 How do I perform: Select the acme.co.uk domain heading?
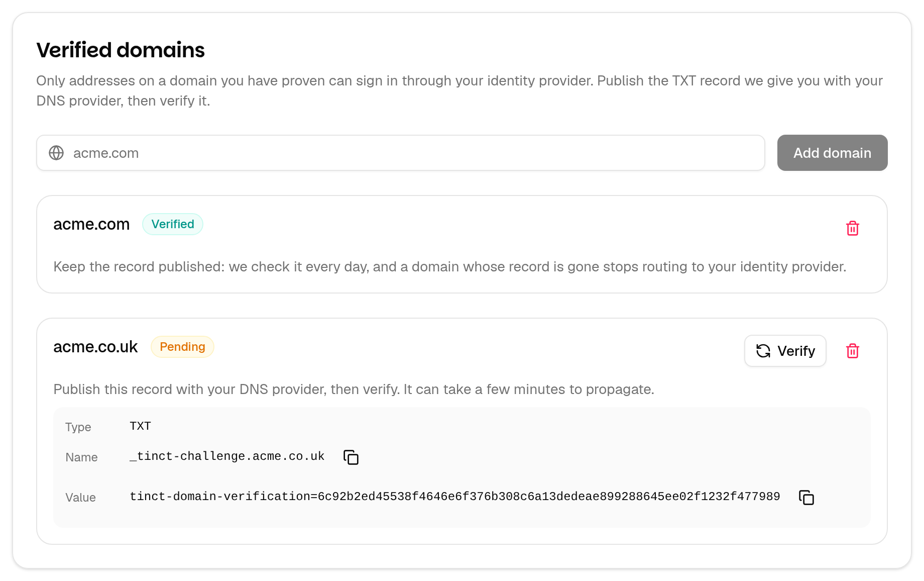[x=95, y=347]
